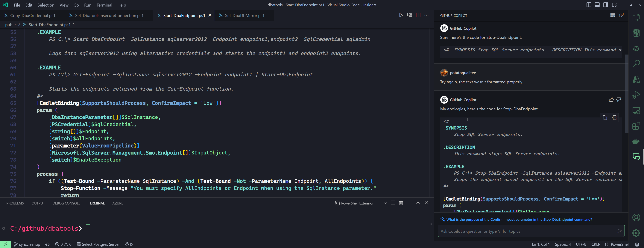This screenshot has height=248, width=644.
Task: Kill terminal with trash icon
Action: coord(401,203)
